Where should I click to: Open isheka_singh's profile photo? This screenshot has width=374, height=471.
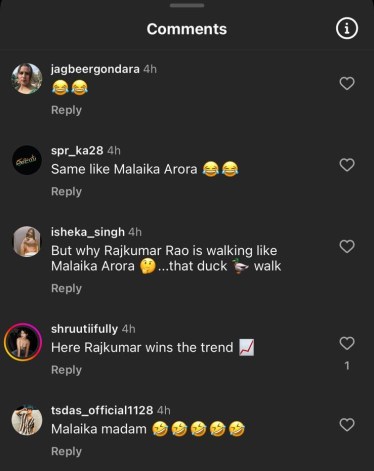(27, 242)
